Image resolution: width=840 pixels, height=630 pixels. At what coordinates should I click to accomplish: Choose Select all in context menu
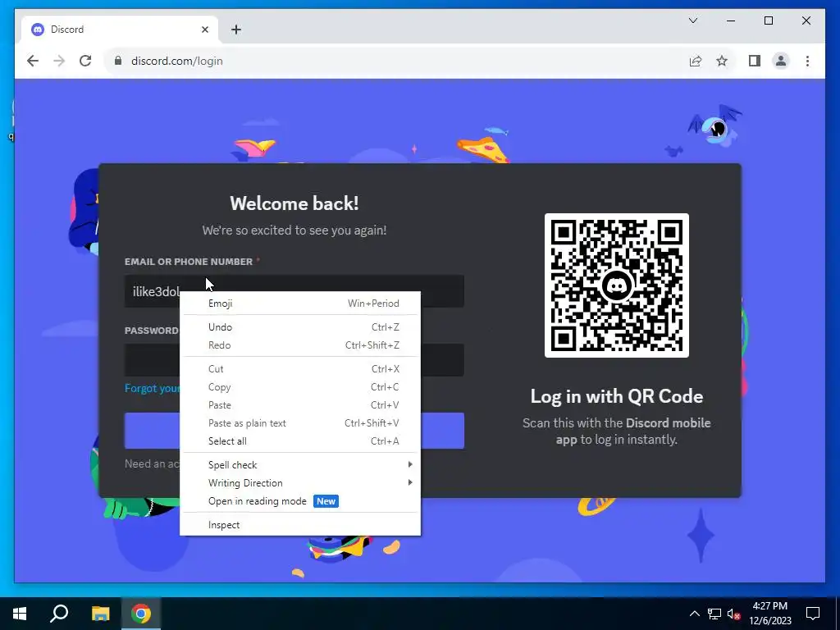[300, 441]
